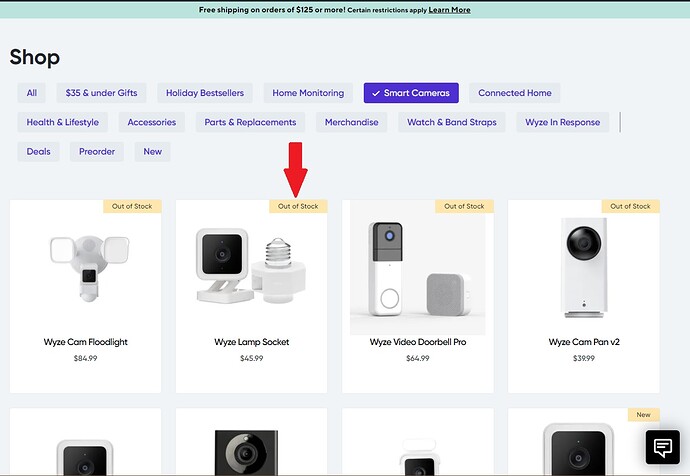
Task: Deselect the Smart Cameras filter
Action: [x=411, y=93]
